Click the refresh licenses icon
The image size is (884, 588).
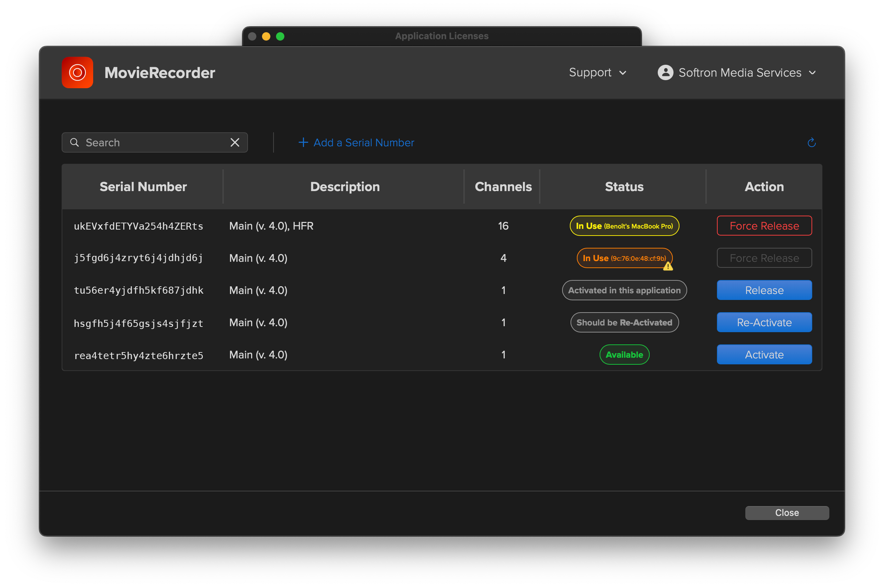(x=811, y=142)
